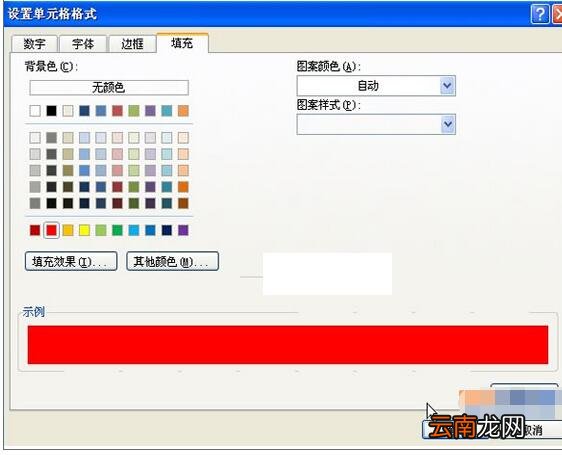The width and height of the screenshot is (562, 455).
Task: Select the 填充 tab
Action: click(x=182, y=43)
